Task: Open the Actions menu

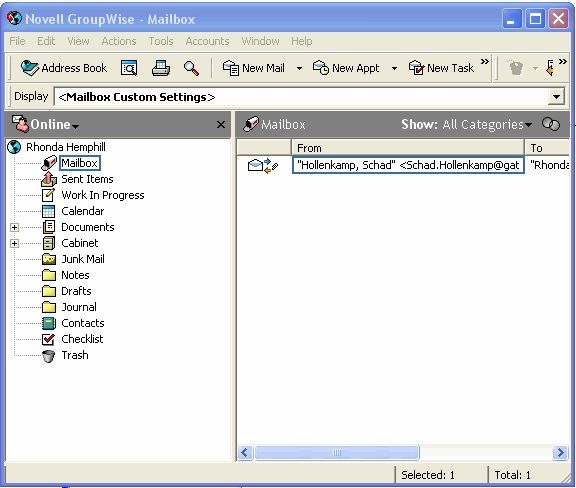Action: [x=119, y=41]
